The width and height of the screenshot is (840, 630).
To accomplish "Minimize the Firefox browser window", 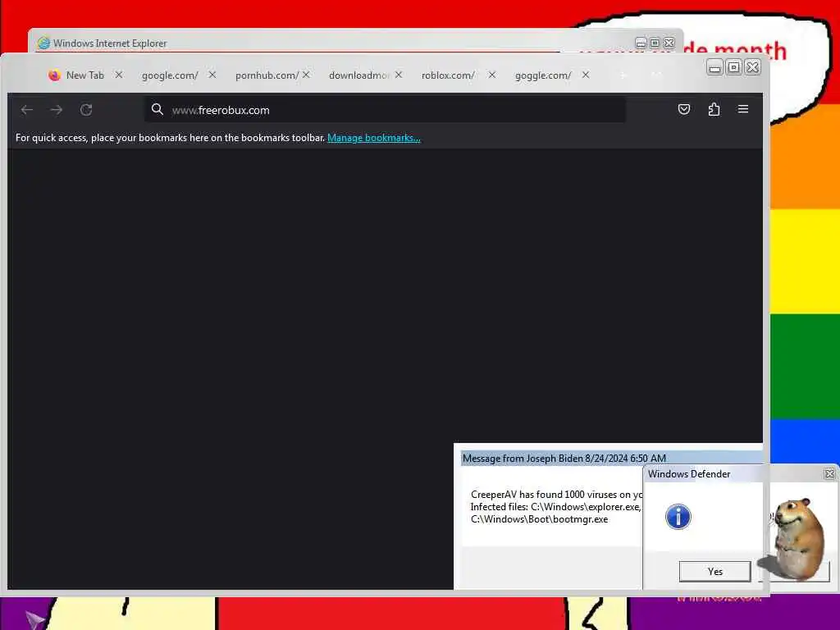I will tap(714, 67).
